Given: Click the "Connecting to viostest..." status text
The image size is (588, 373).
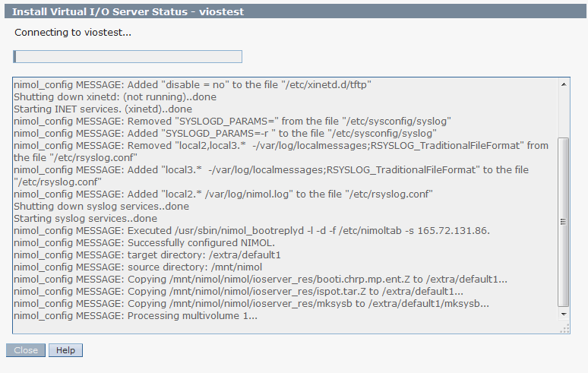Looking at the screenshot, I should pos(73,33).
